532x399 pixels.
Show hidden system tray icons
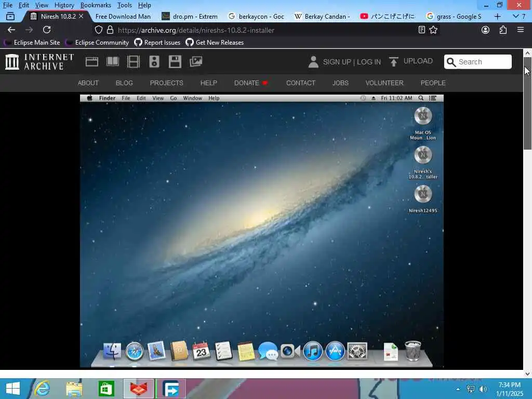coord(458,389)
